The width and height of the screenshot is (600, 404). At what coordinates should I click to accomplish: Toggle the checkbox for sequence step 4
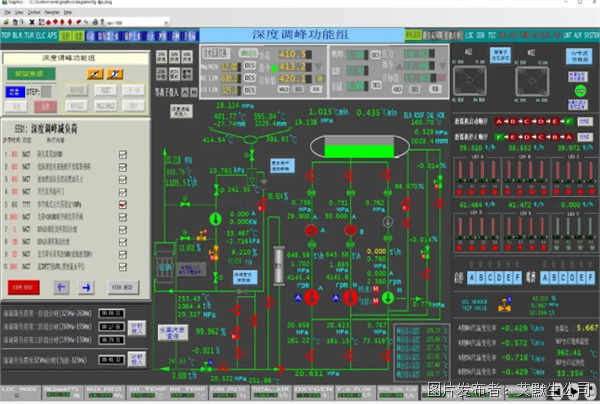123,192
